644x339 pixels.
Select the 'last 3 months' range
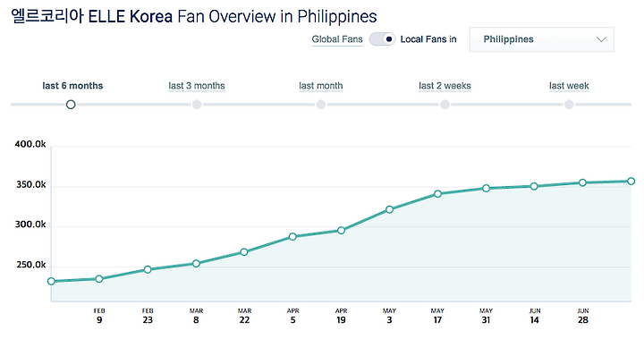click(x=197, y=86)
